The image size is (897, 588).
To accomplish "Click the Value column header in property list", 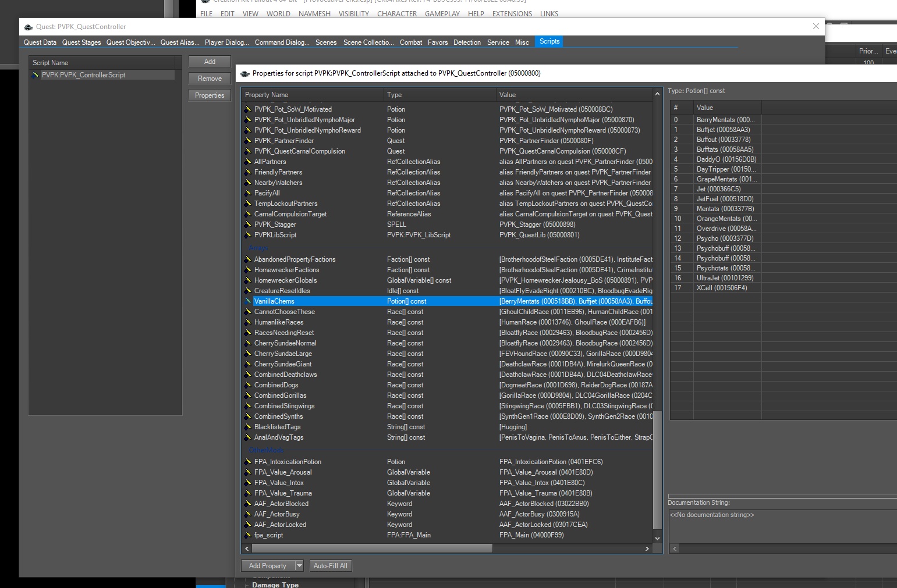I will pyautogui.click(x=575, y=95).
